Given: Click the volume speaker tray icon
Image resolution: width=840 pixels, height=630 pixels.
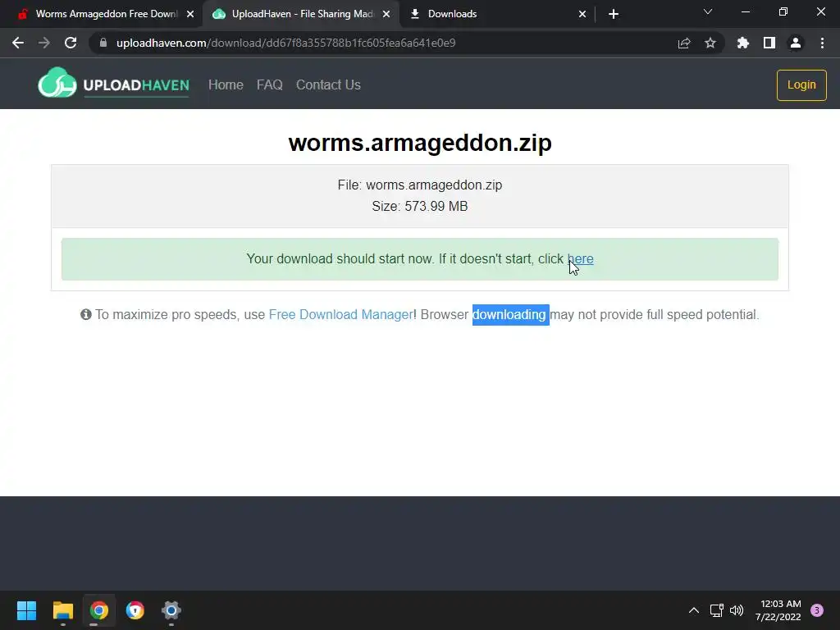Looking at the screenshot, I should tap(737, 610).
